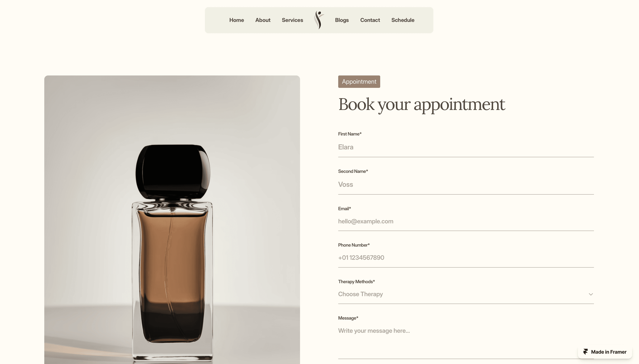Select Services in the navigation bar
Viewport: 639px width, 364px height.
point(292,20)
